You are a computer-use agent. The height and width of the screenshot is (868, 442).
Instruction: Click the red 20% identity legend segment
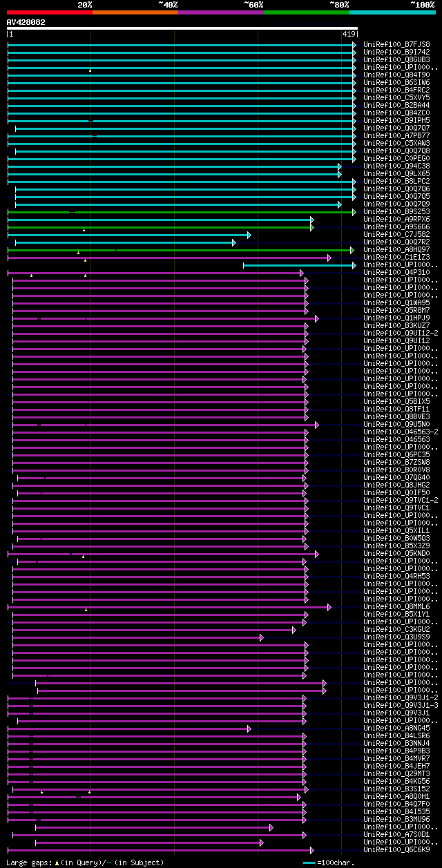click(x=50, y=12)
